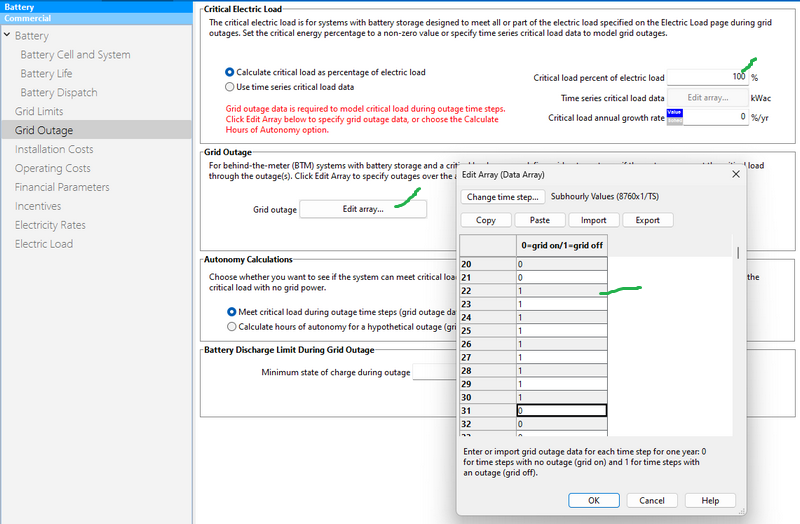The width and height of the screenshot is (800, 524).
Task: Export the data array values
Action: tap(647, 220)
